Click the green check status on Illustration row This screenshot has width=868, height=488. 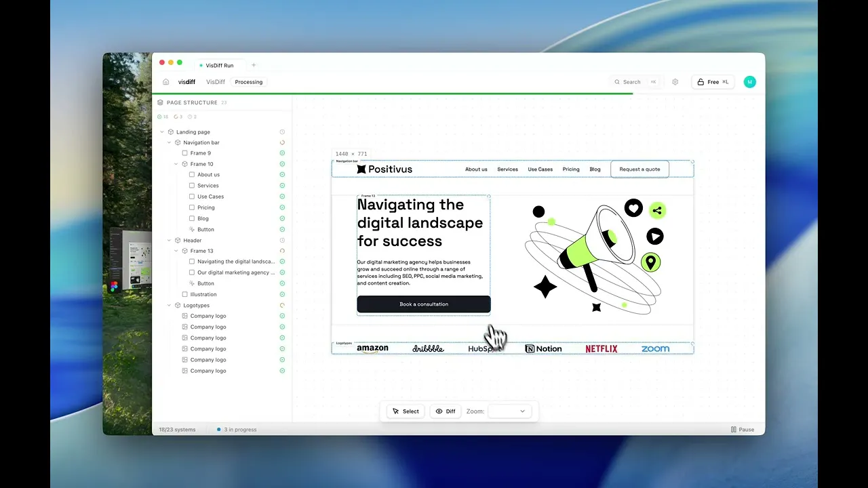282,294
